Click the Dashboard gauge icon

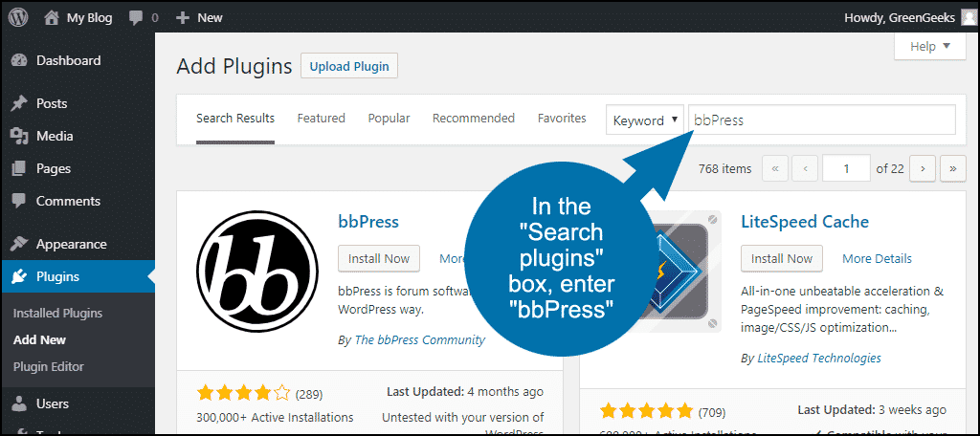tap(19, 60)
